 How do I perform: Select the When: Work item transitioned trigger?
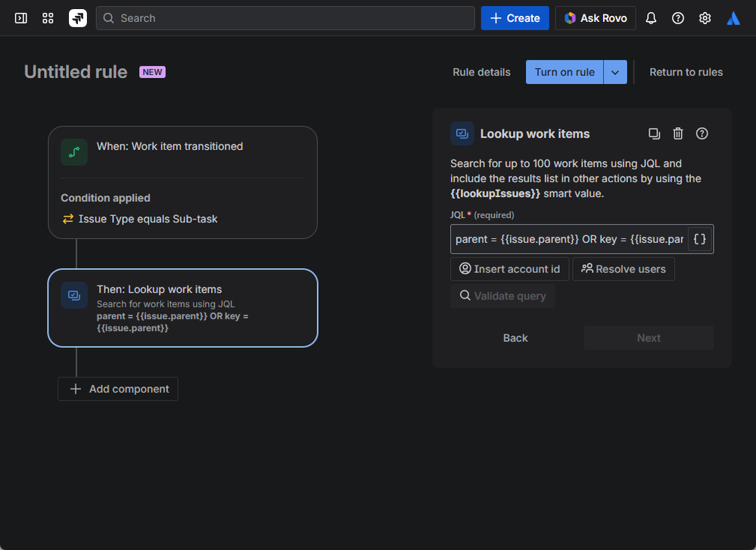point(182,152)
